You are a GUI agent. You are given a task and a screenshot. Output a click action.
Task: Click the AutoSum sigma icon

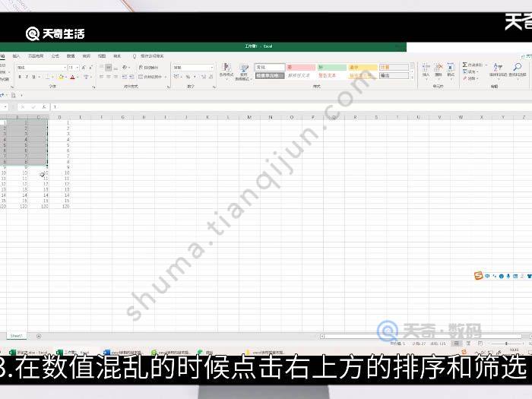(465, 65)
